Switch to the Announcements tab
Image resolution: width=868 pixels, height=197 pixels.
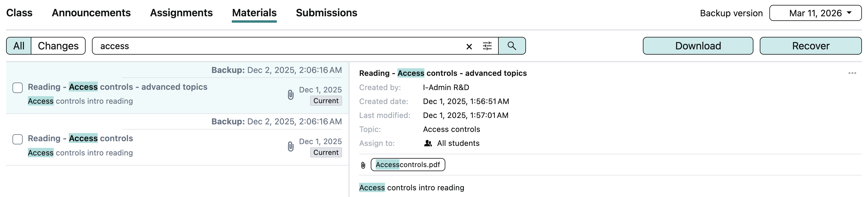[91, 13]
